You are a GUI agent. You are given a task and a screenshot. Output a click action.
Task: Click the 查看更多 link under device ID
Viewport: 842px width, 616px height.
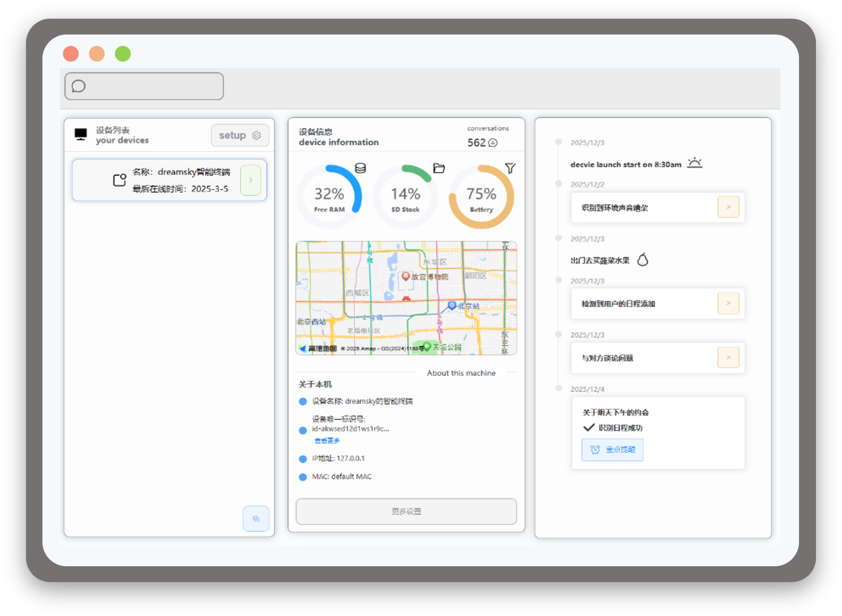327,441
